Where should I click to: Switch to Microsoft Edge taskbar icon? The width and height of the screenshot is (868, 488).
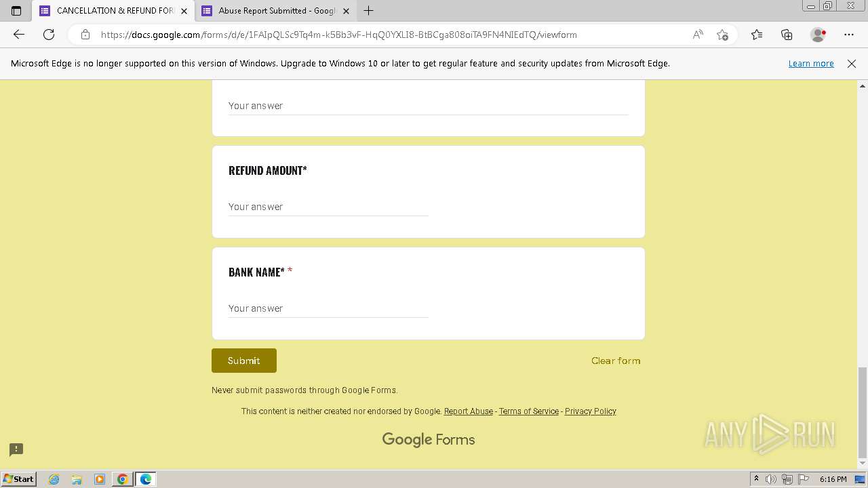pos(146,479)
